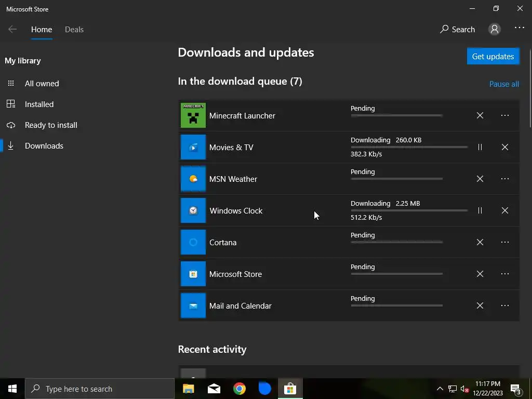Viewport: 532px width, 399px height.
Task: Cancel the MSN Weather download
Action: [480, 179]
